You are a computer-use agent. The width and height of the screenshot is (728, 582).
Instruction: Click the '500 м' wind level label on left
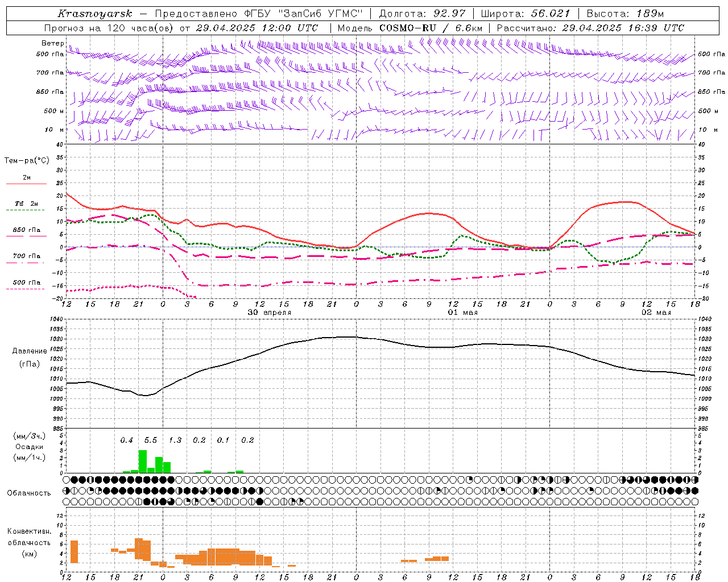coord(54,111)
